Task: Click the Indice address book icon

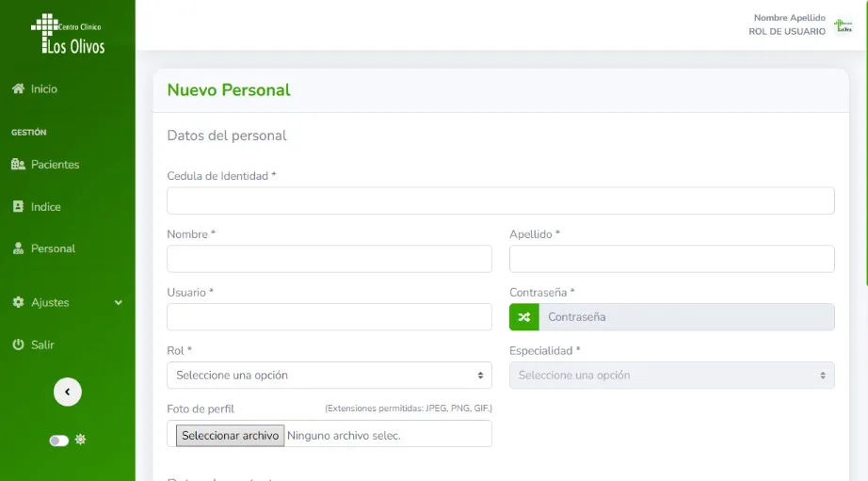Action: coord(18,207)
